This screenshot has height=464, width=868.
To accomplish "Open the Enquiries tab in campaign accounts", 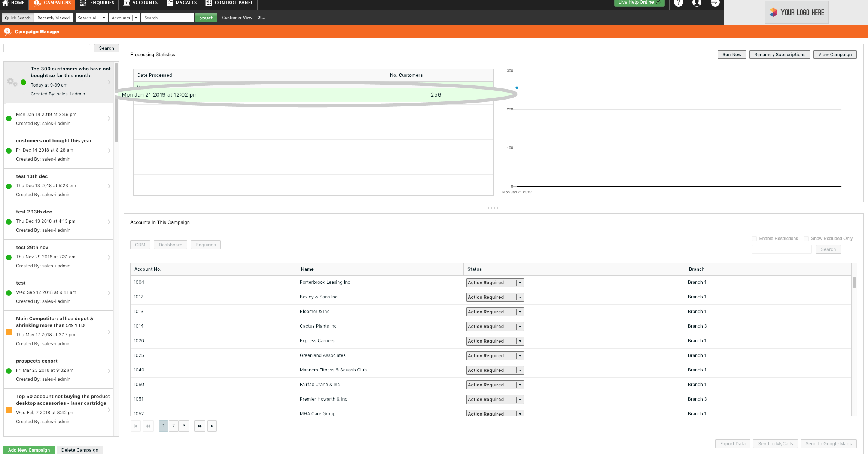I will pos(206,245).
